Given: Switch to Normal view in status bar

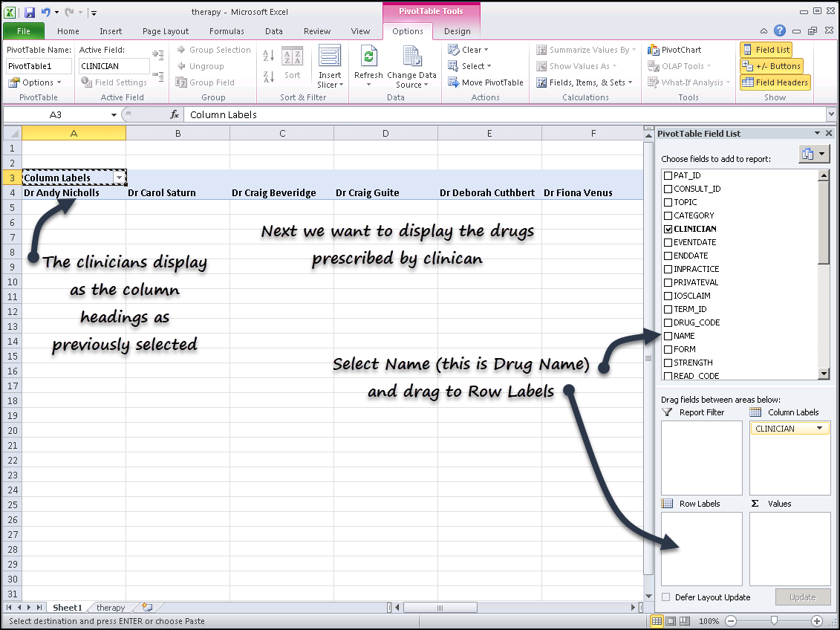Looking at the screenshot, I should 657,621.
